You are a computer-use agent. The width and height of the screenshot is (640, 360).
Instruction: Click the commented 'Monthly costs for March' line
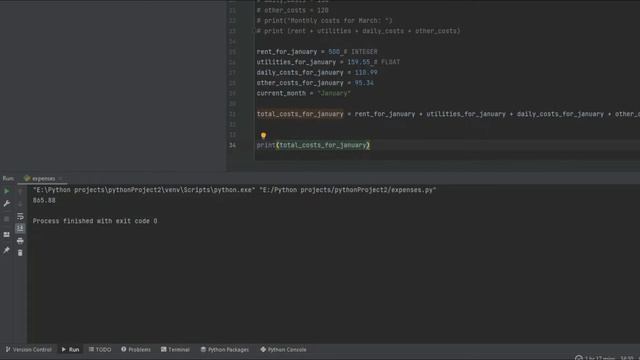(x=324, y=20)
